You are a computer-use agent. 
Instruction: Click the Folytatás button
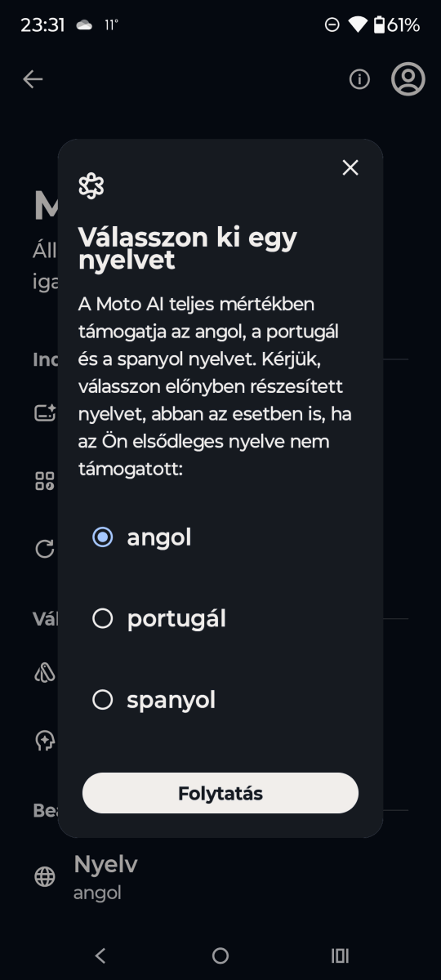(220, 793)
